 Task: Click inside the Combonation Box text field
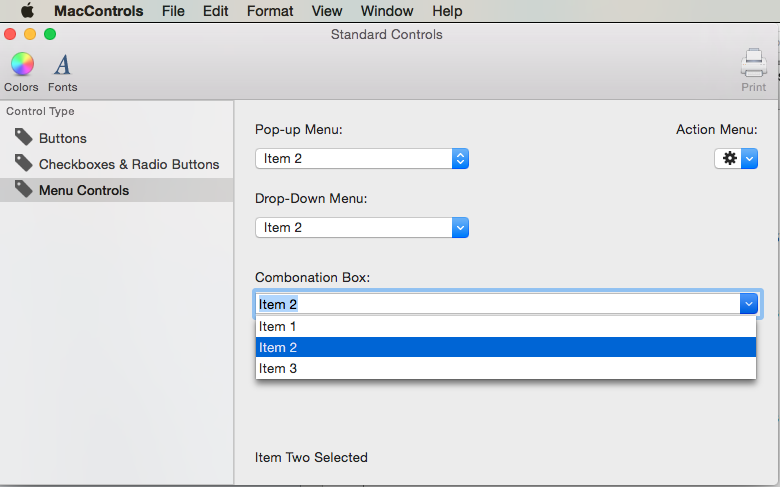[x=498, y=304]
